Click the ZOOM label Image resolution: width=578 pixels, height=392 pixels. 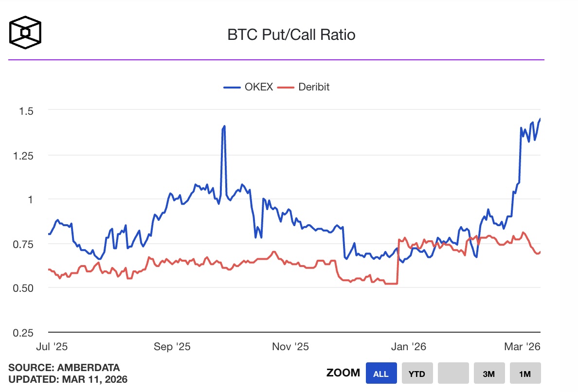343,373
